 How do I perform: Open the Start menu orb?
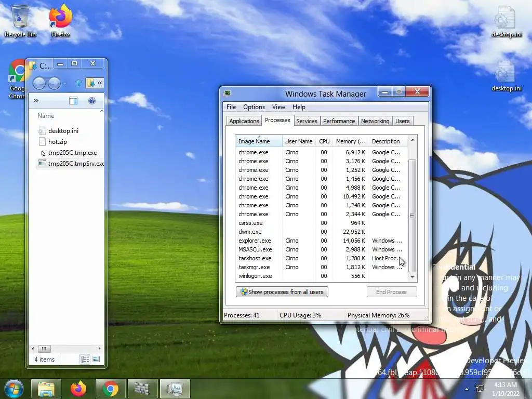coord(14,389)
